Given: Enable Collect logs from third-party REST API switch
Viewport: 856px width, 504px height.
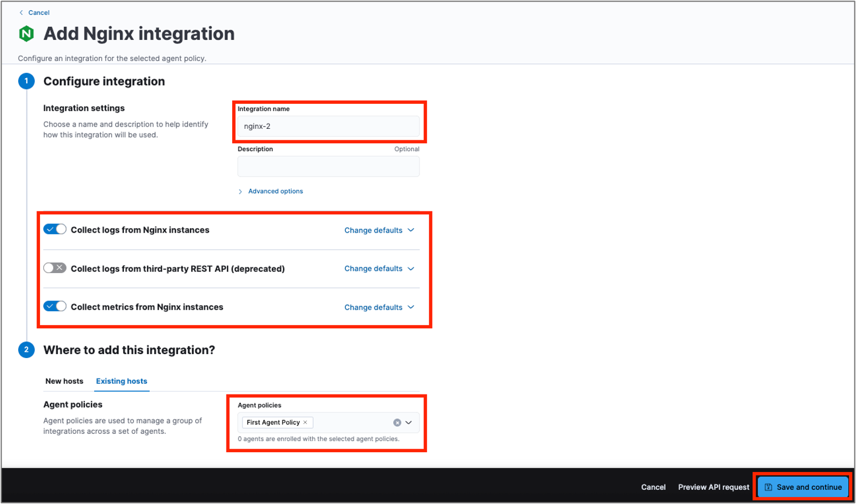Looking at the screenshot, I should [55, 268].
